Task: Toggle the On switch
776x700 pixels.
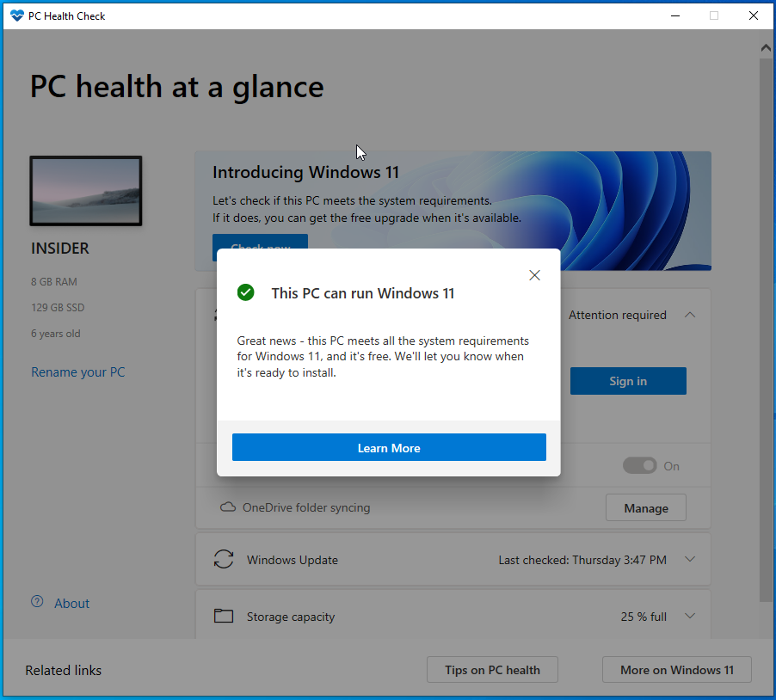Action: [x=639, y=465]
